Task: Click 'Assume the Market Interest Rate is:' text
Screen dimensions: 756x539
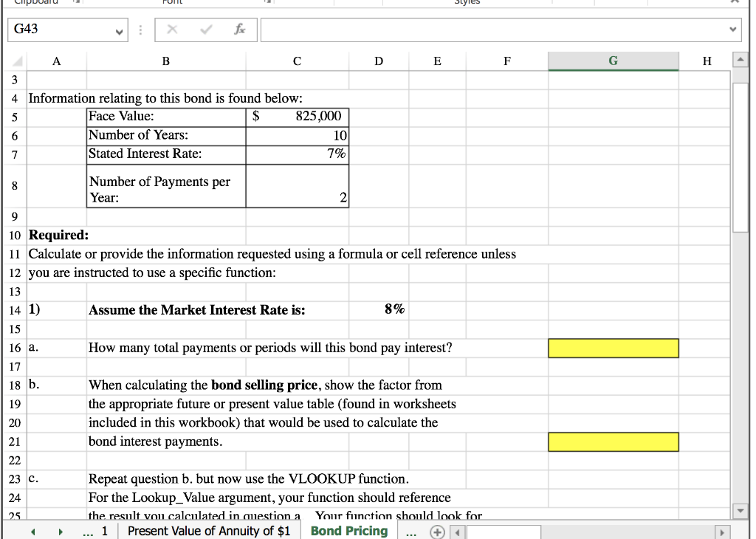Action: click(x=196, y=310)
